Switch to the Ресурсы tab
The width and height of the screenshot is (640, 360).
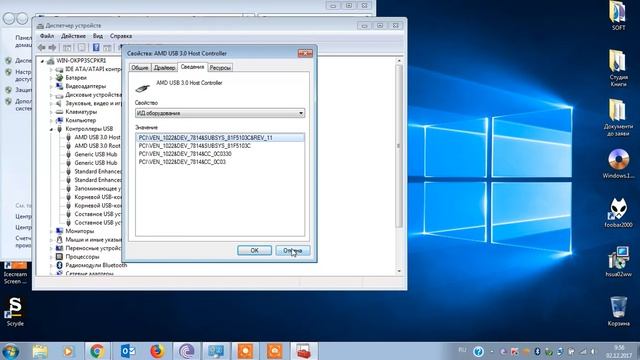(x=220, y=68)
